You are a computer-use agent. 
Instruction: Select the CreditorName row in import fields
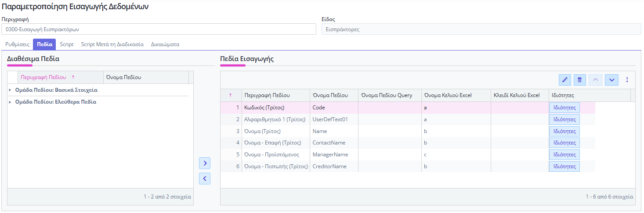(329, 166)
